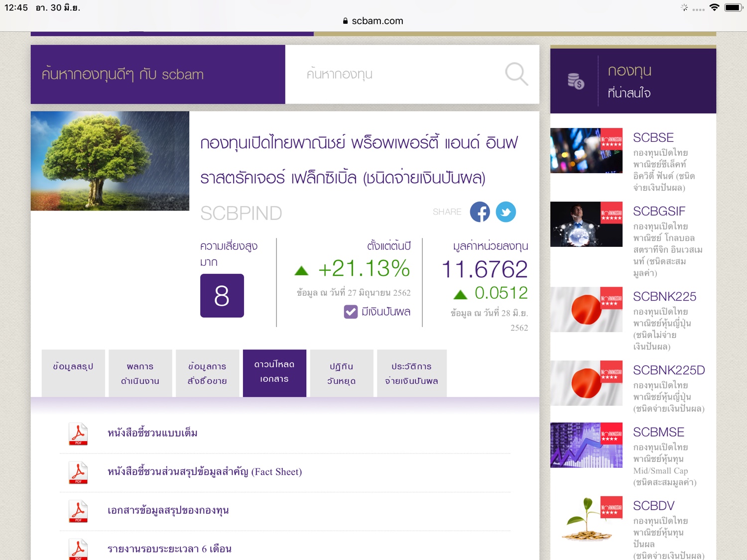The width and height of the screenshot is (747, 560).
Task: Click the +21.13% year-to-date return value
Action: [x=364, y=269]
